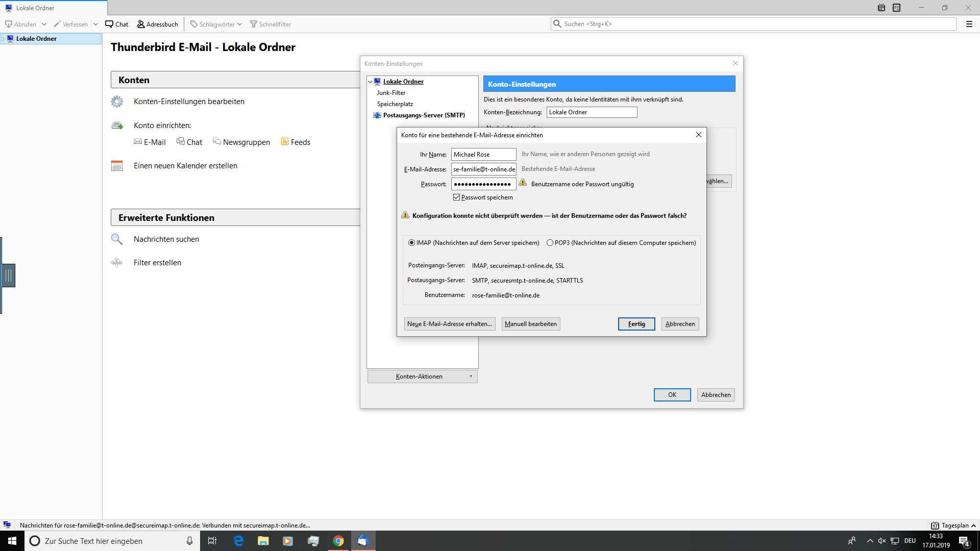Open the Abrufen dropdown arrow
The width and height of the screenshot is (980, 551).
coord(44,24)
